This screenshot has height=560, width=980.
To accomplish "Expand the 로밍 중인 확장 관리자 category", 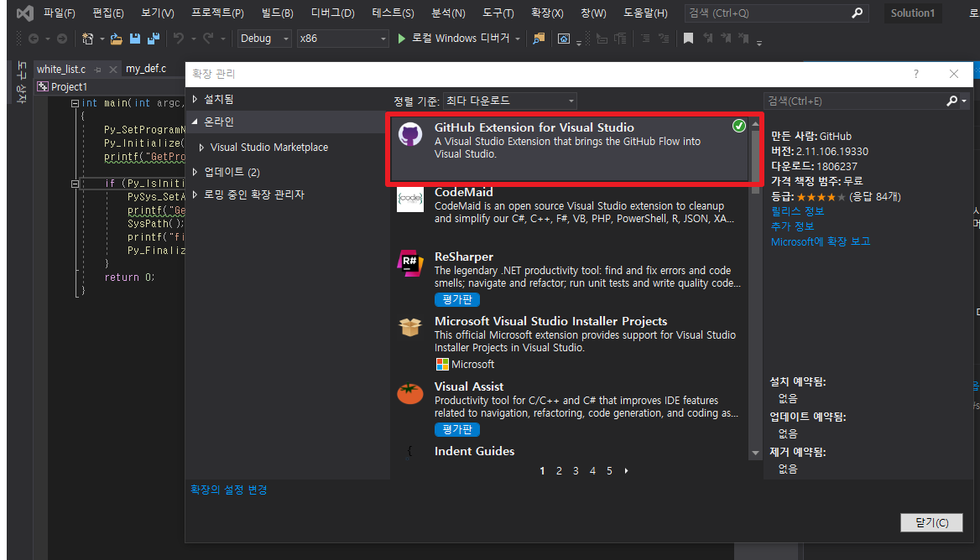I will pyautogui.click(x=195, y=194).
